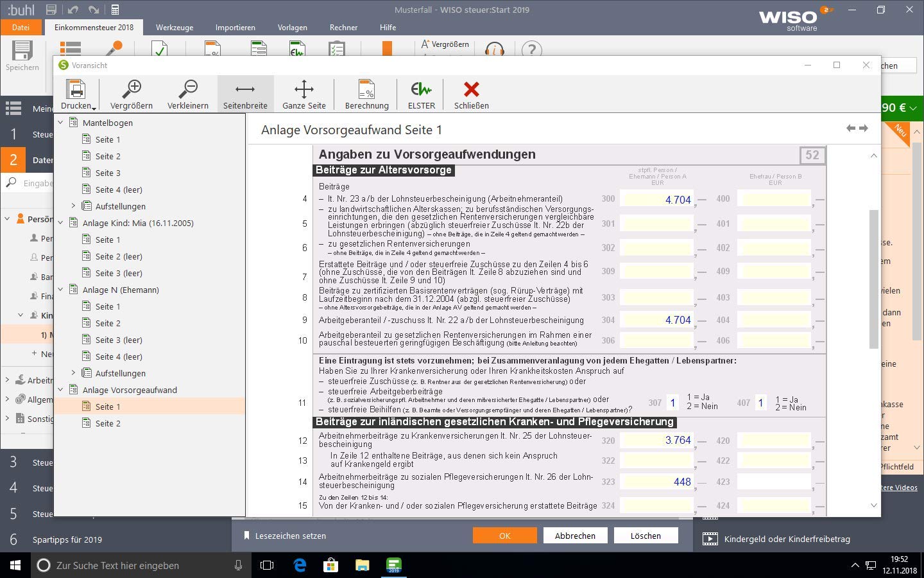The image size is (924, 578).
Task: Select Seite 4 (leer) under Mantelbogen
Action: pyautogui.click(x=119, y=189)
